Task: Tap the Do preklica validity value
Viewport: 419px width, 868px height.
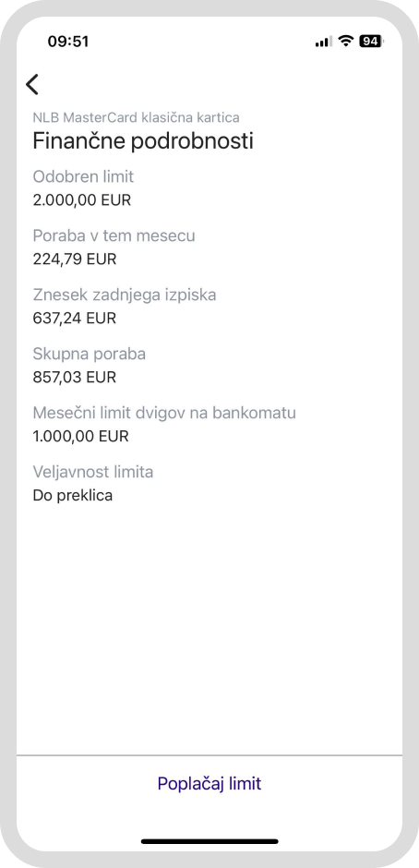Action: click(x=73, y=496)
